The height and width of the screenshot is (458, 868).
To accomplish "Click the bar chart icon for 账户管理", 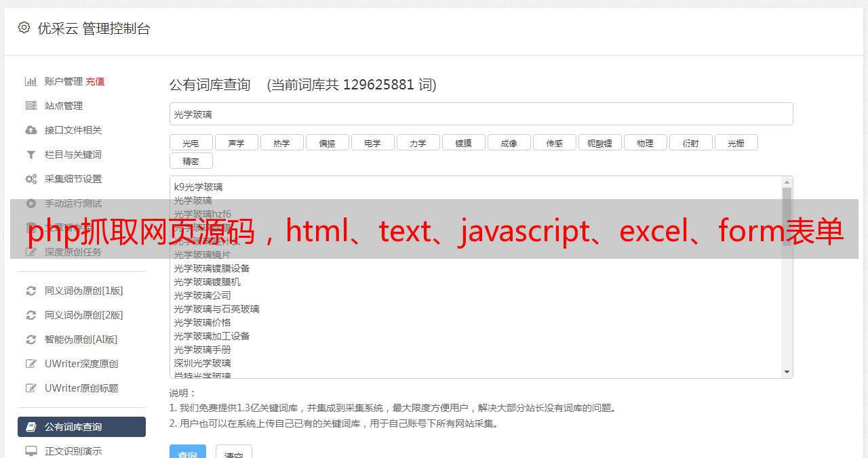I will click(x=31, y=81).
